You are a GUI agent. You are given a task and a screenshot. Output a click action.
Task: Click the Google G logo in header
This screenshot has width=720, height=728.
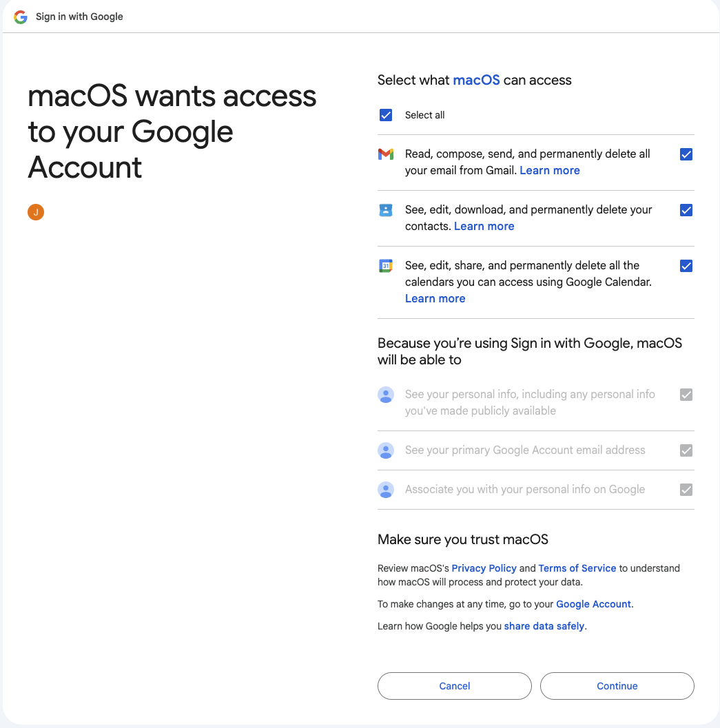pos(19,16)
